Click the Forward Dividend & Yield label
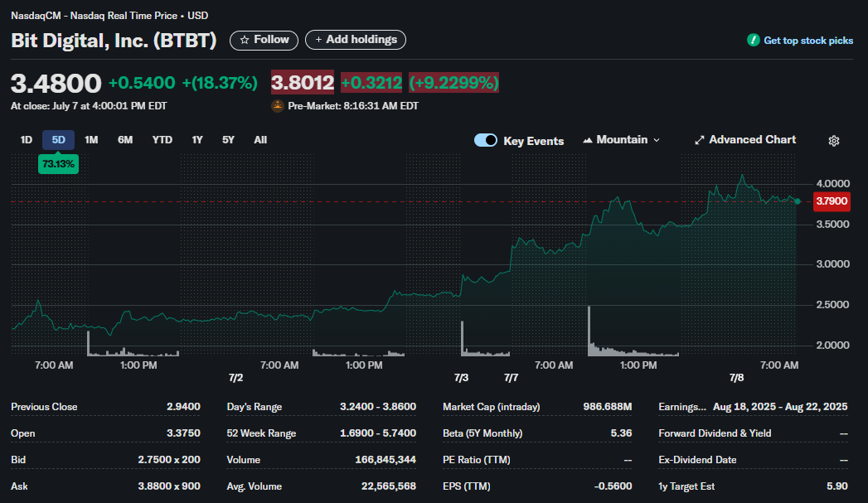Screen dimensions: 868x503 (x=715, y=433)
